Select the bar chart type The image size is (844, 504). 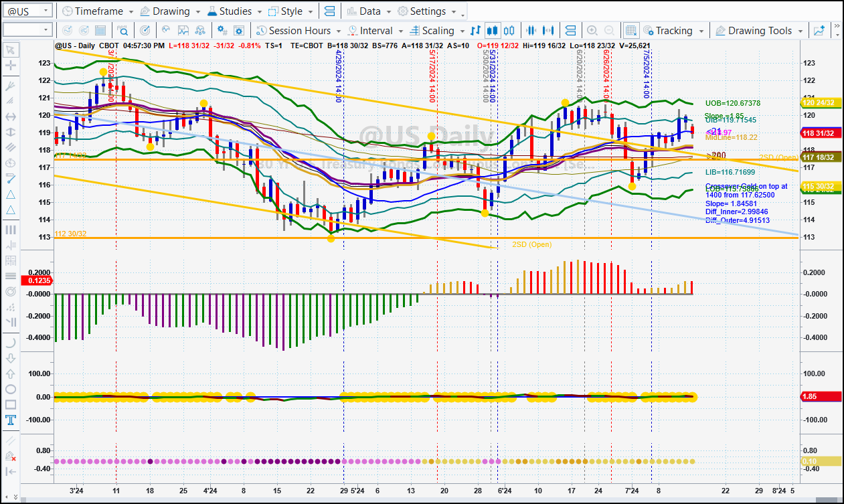[x=476, y=30]
